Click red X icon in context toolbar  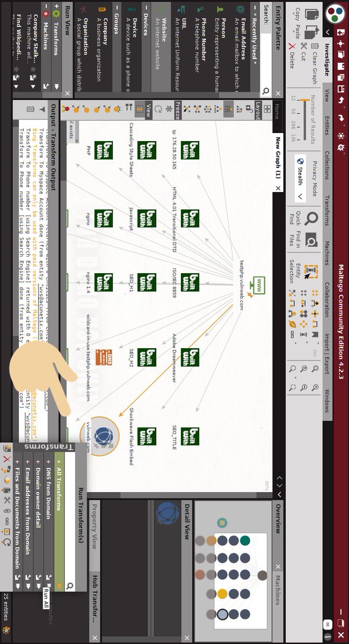8,459
